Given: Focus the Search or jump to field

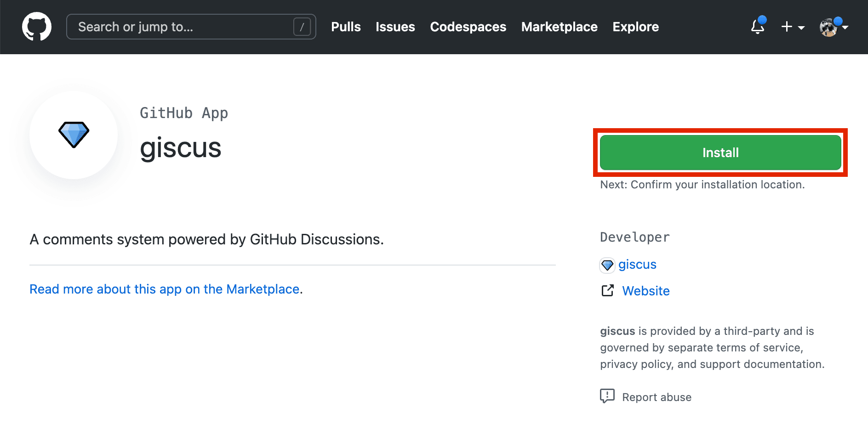Looking at the screenshot, I should [191, 27].
